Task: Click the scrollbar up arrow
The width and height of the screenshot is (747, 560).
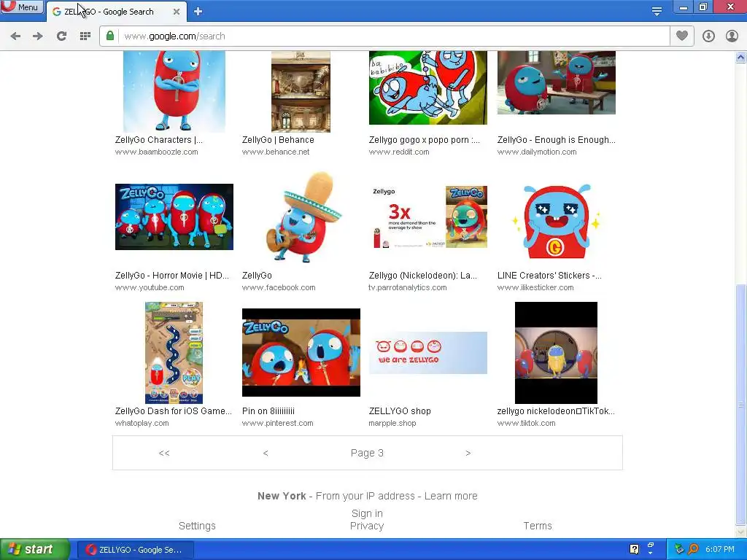Action: pyautogui.click(x=741, y=57)
